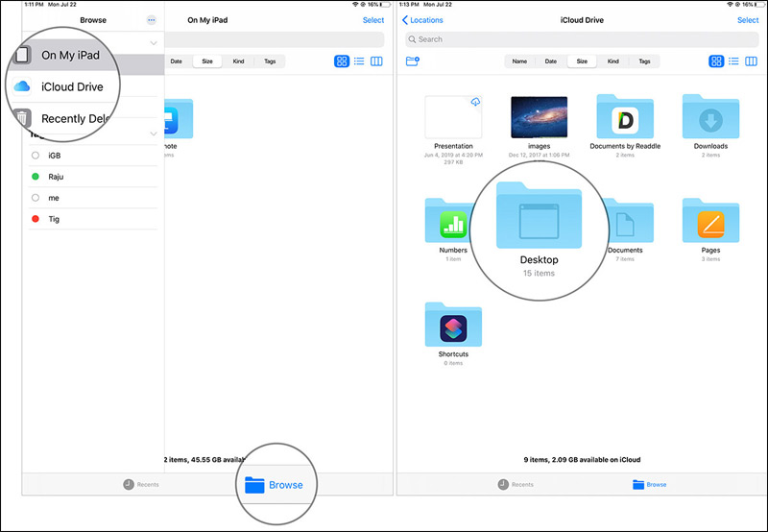Tap the Search field in iCloud Drive
Image resolution: width=768 pixels, height=532 pixels.
coord(582,39)
